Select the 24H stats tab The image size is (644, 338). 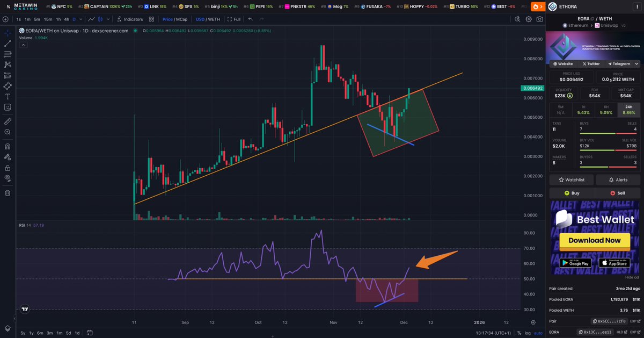tap(628, 110)
